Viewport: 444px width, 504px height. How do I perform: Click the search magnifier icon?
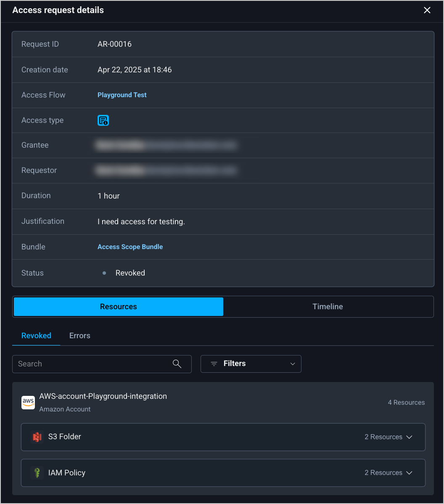[177, 364]
